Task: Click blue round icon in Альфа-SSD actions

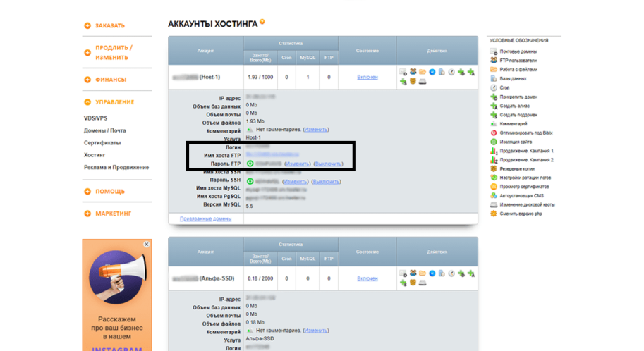Action: (x=432, y=273)
